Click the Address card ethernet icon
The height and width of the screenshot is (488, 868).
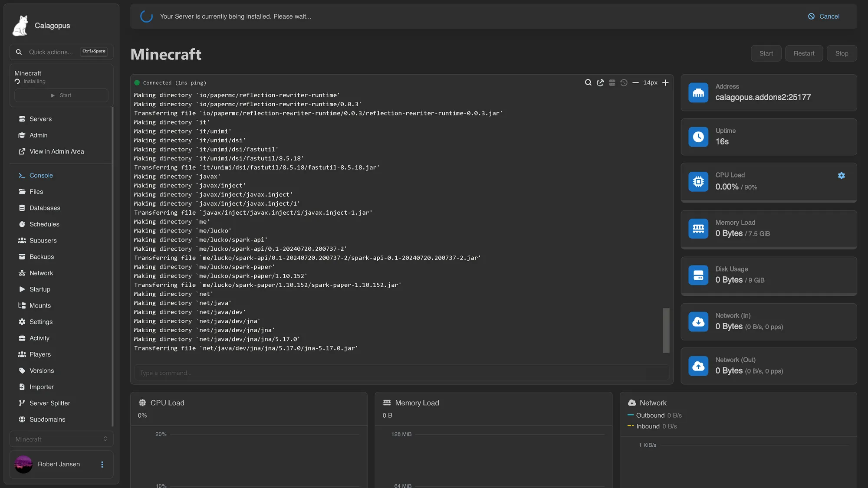click(x=698, y=93)
